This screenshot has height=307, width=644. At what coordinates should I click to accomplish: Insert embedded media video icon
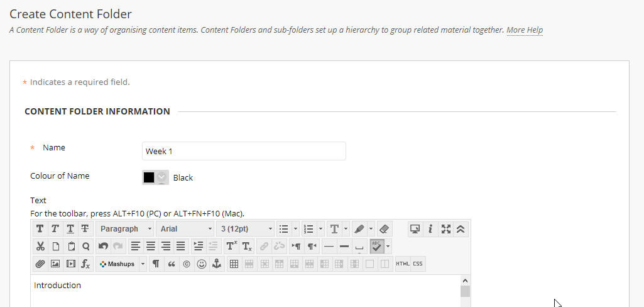[70, 264]
